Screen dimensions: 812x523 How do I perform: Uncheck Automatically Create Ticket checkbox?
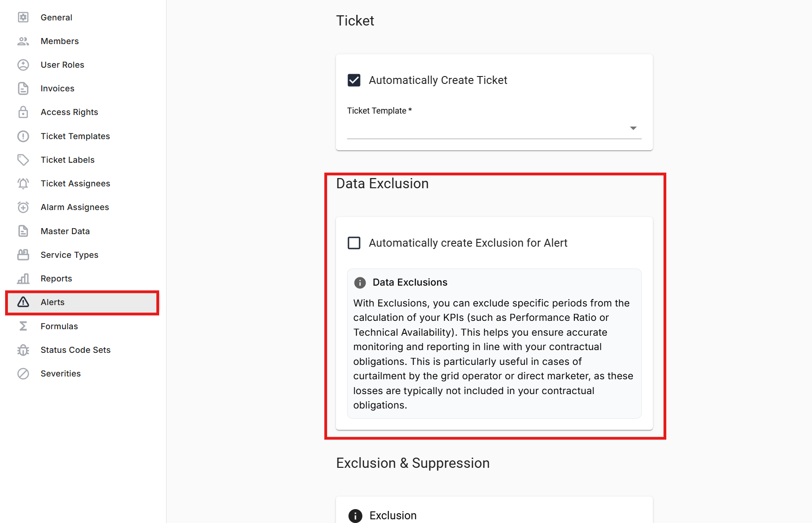(x=354, y=80)
